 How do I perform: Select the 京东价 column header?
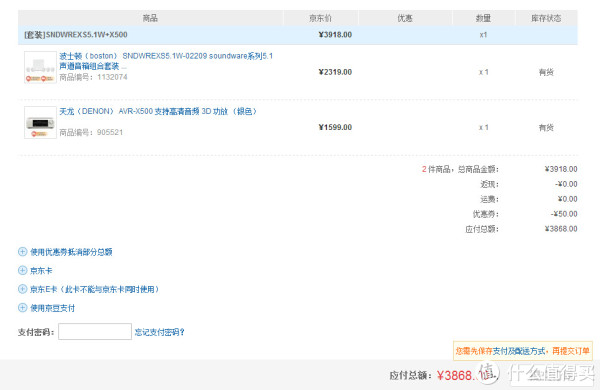pos(321,18)
